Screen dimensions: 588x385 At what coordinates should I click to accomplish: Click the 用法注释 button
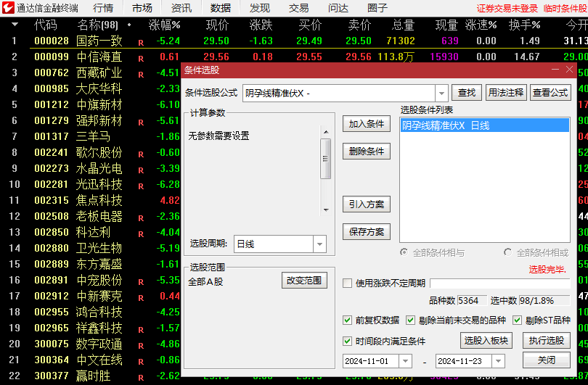[x=506, y=93]
